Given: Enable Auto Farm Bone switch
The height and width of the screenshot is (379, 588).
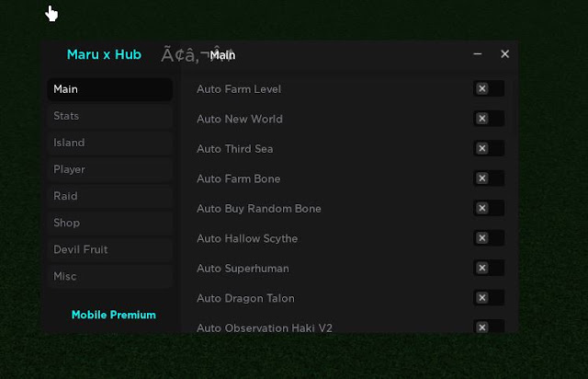Looking at the screenshot, I should coord(489,178).
